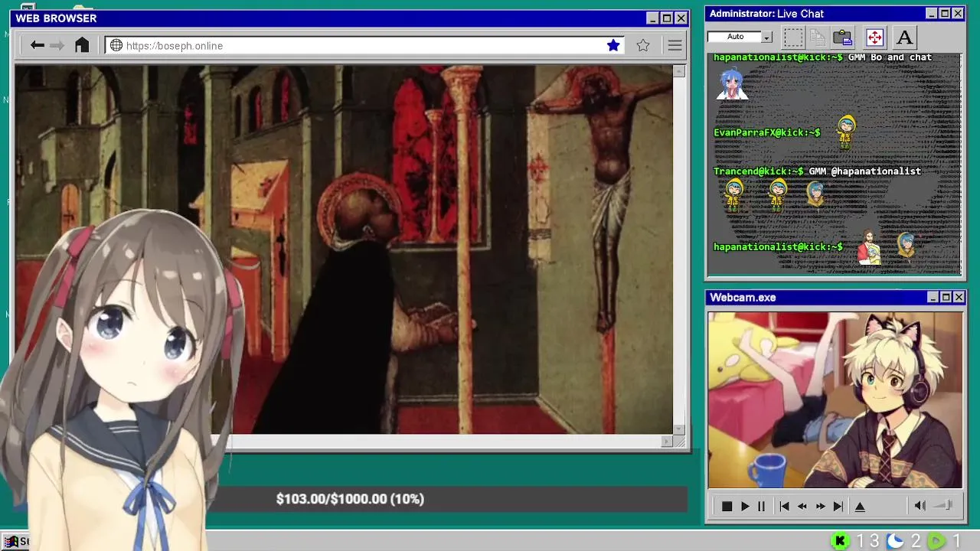The width and height of the screenshot is (980, 551).
Task: Click the painting shown in the browser viewport
Action: click(343, 249)
